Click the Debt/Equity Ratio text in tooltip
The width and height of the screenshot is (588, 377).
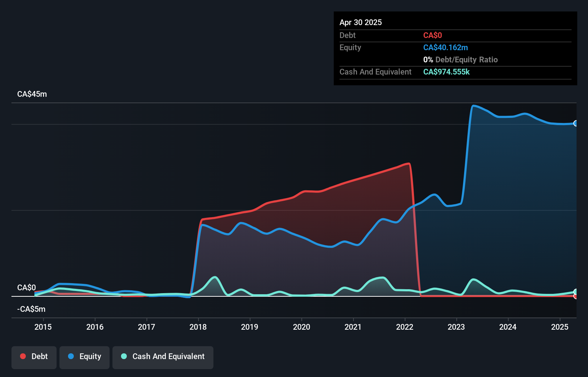click(467, 59)
